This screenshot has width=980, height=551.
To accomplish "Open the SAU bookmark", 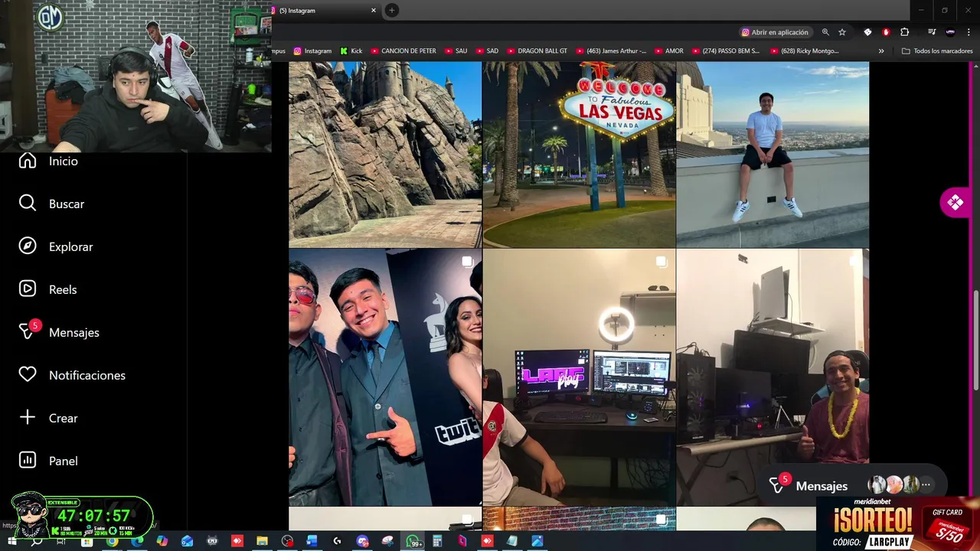I will click(456, 51).
